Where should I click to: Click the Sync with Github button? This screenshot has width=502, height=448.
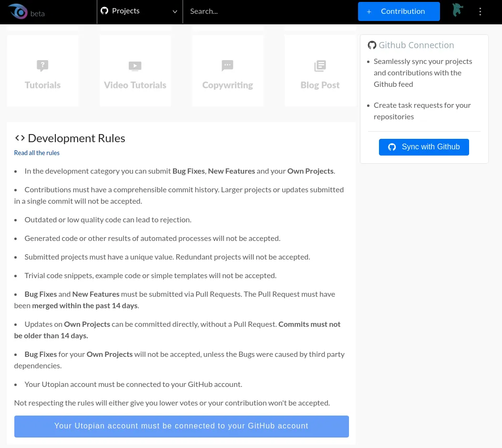click(x=424, y=147)
